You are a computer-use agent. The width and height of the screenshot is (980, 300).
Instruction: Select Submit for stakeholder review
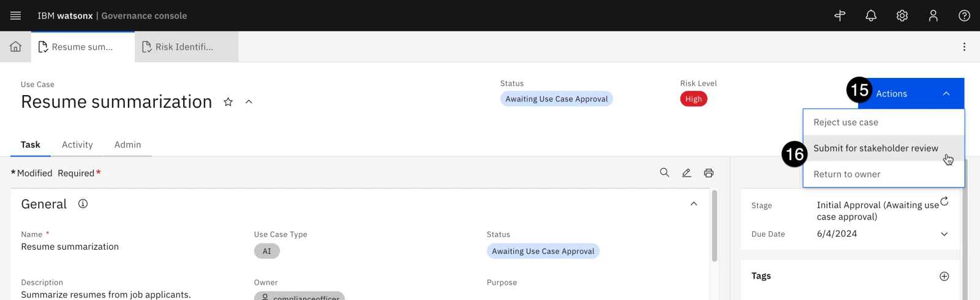(x=884, y=148)
